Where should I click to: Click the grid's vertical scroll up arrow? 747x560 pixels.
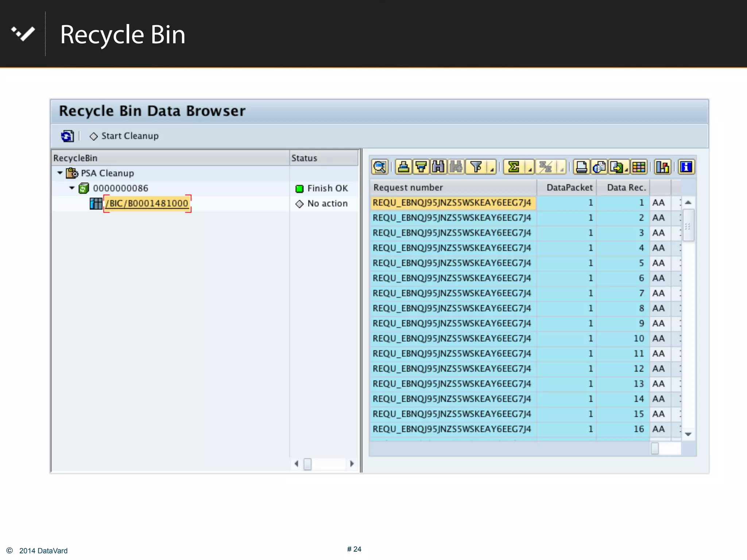click(x=688, y=202)
